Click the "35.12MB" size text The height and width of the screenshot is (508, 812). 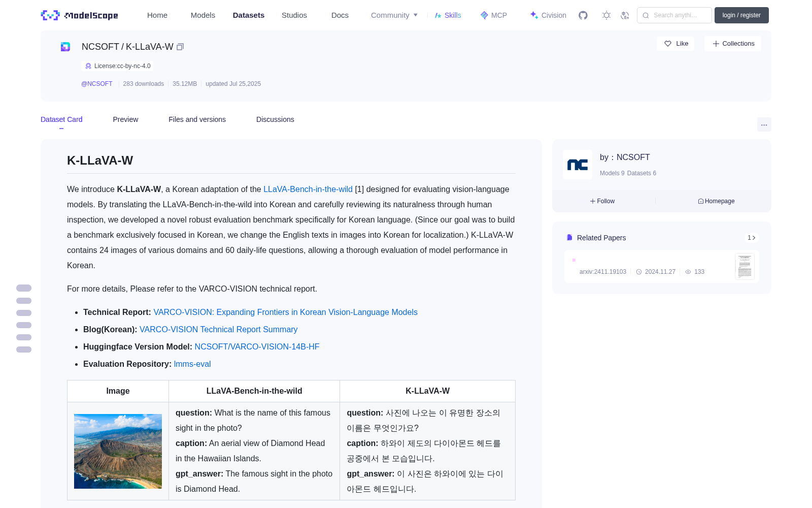(x=185, y=84)
